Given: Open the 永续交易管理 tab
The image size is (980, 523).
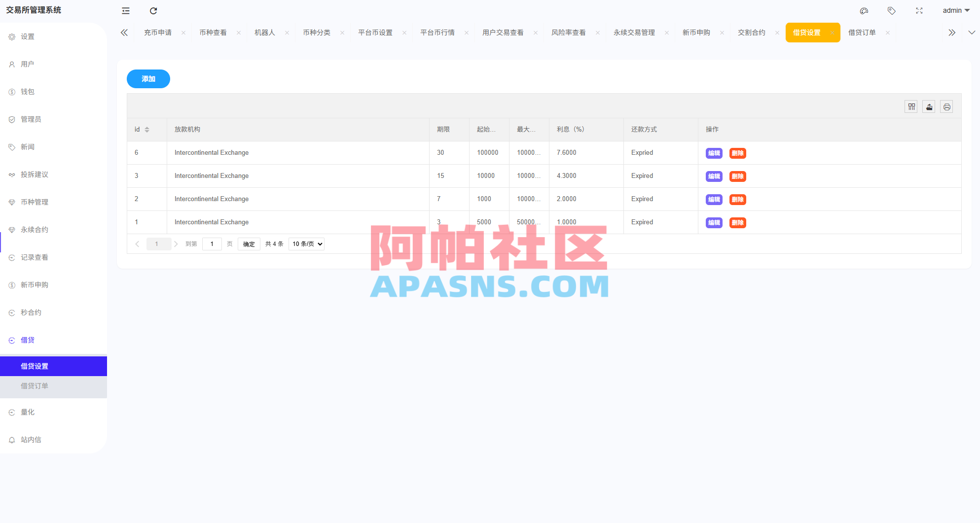Looking at the screenshot, I should point(634,32).
